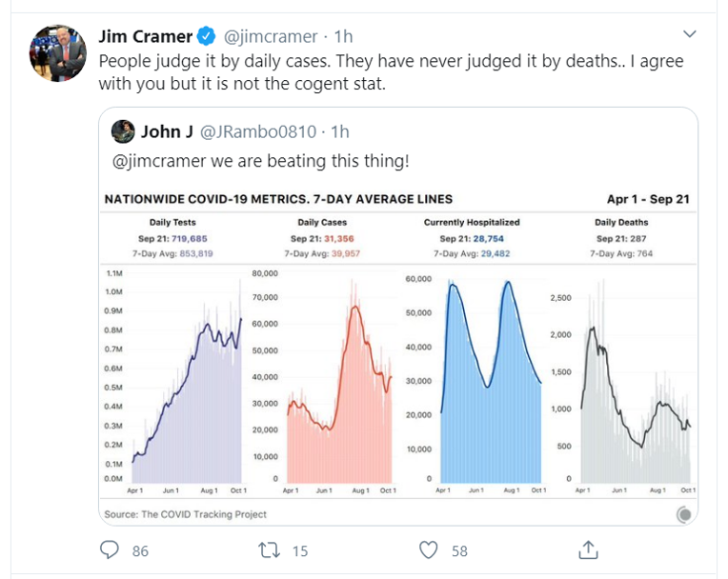Click the retweet arrows icon
The image size is (728, 579).
[x=269, y=549]
